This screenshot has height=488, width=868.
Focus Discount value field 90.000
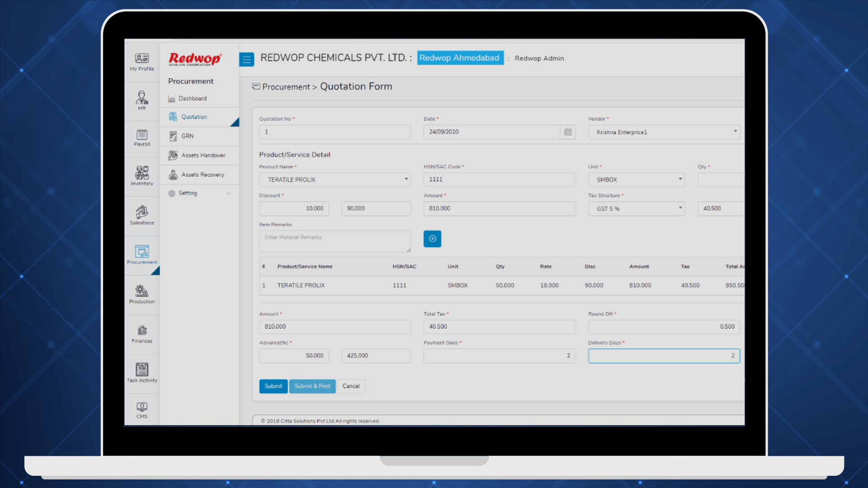376,208
